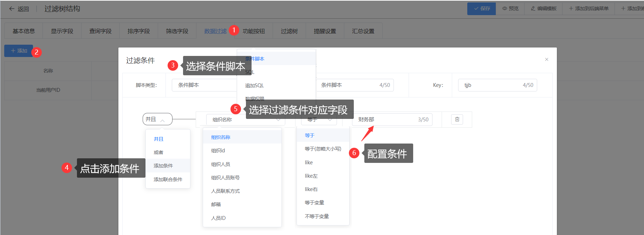Open the 组织名称 field dropdown
Screen dimensions: 644x235
coord(246,120)
